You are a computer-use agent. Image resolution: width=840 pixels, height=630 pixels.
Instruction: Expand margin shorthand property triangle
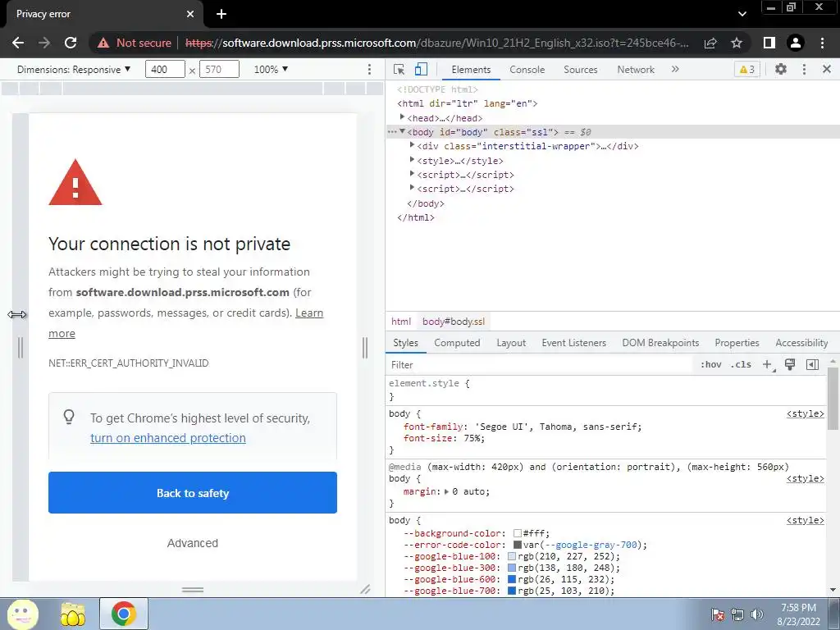[x=447, y=491]
